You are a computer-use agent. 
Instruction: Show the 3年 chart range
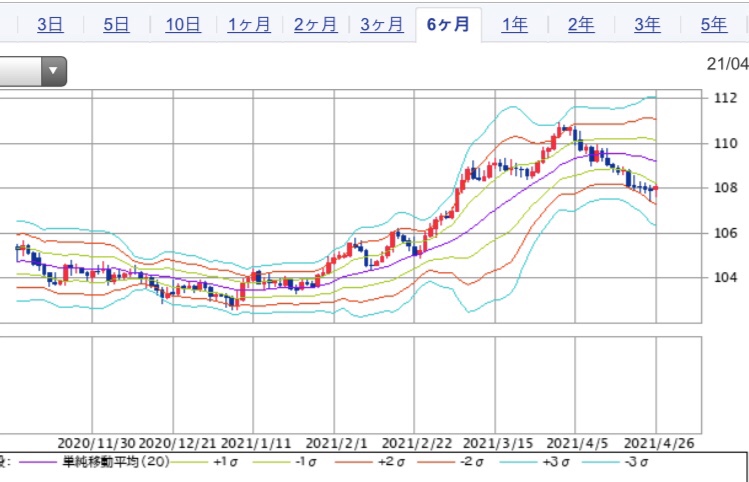click(x=648, y=24)
